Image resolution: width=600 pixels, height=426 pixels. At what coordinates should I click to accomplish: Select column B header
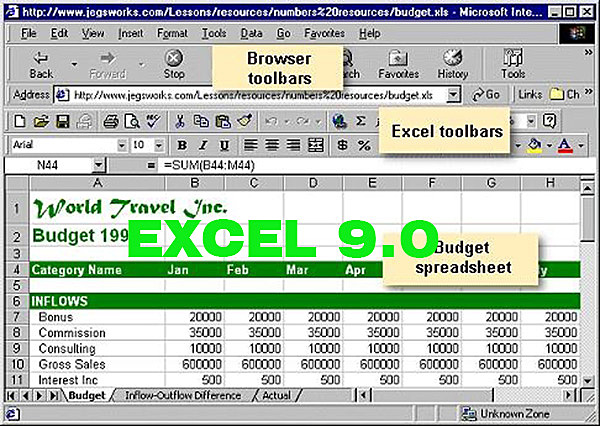tap(195, 183)
